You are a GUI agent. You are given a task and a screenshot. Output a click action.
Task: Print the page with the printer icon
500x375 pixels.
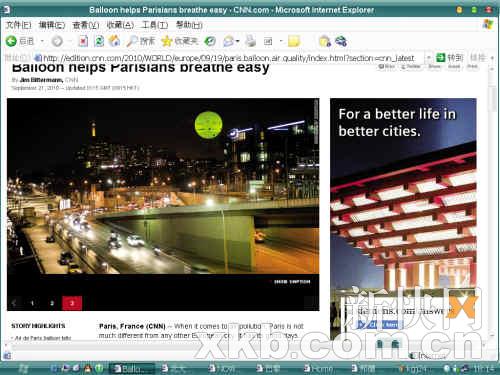click(251, 41)
